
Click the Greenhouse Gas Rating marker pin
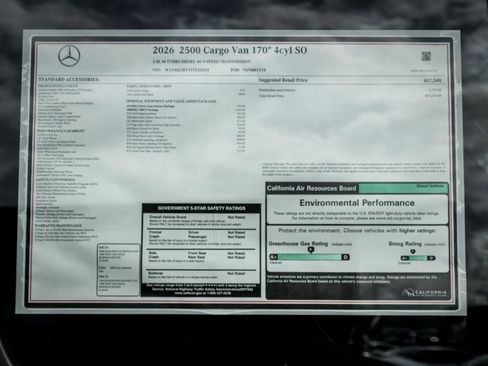[x=311, y=250]
